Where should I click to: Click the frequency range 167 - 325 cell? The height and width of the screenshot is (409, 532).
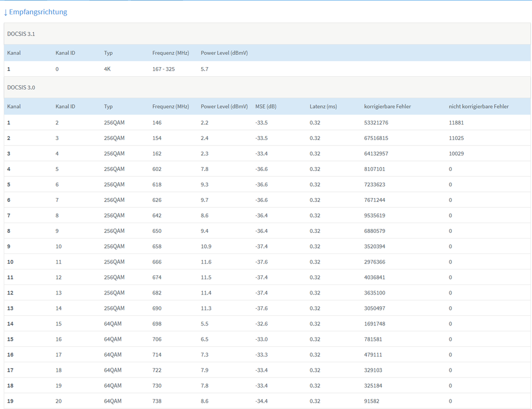coord(163,69)
